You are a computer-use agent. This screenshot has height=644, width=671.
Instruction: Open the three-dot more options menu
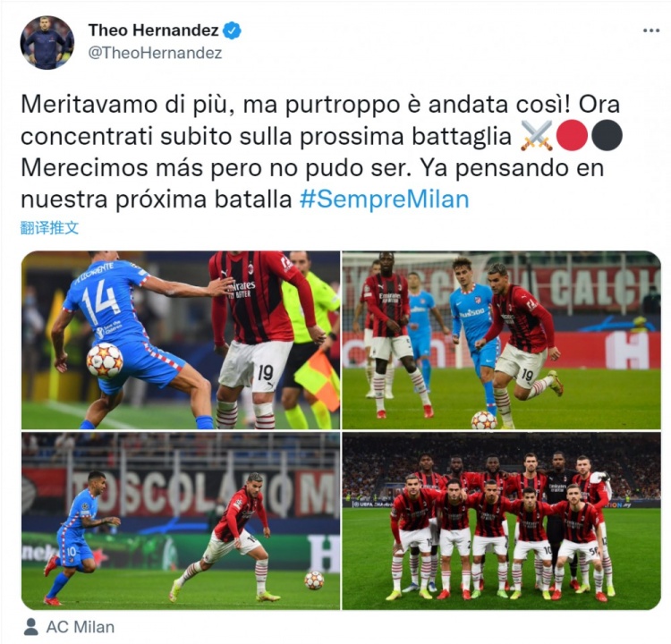pos(651,30)
